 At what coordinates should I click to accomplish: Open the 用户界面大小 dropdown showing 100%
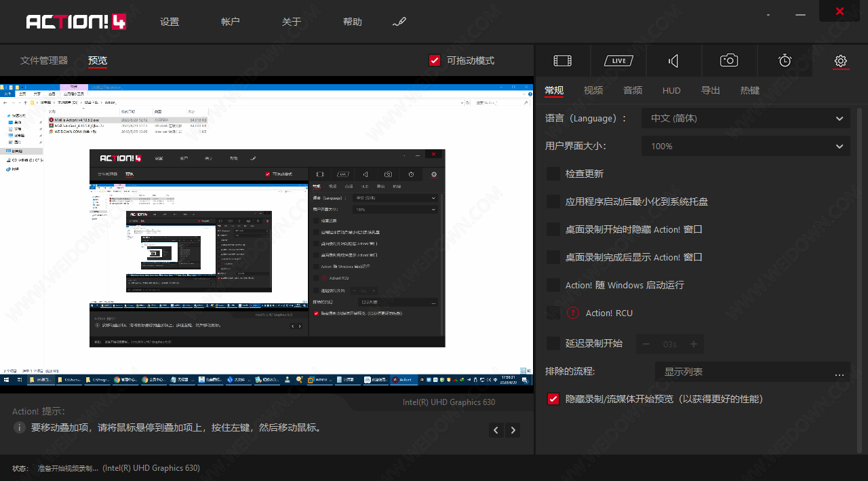746,146
